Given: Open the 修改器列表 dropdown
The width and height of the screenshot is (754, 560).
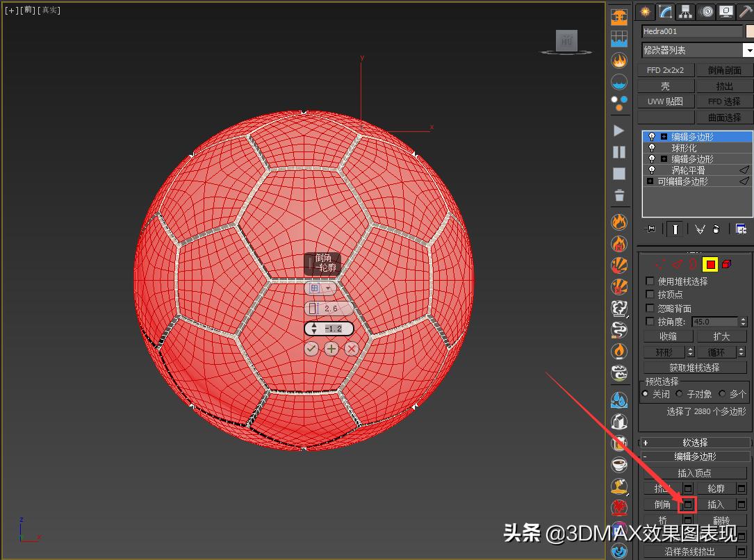Looking at the screenshot, I should 748,49.
